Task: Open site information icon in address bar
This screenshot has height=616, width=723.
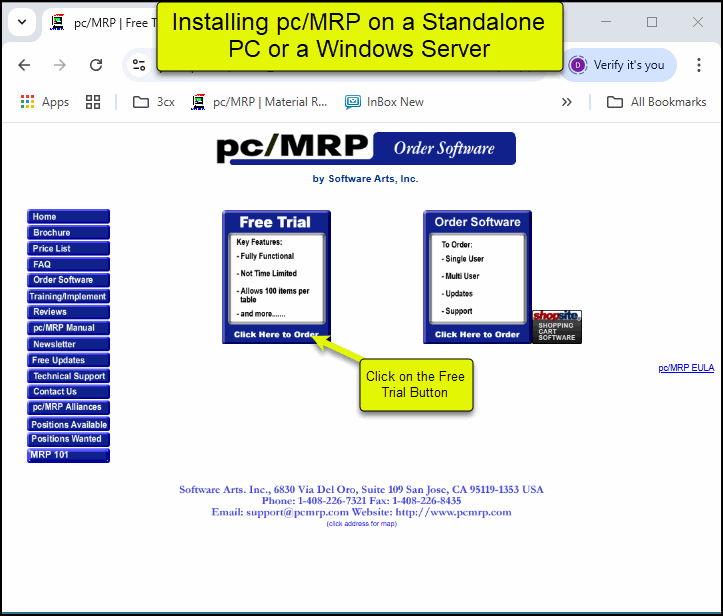Action: (138, 65)
